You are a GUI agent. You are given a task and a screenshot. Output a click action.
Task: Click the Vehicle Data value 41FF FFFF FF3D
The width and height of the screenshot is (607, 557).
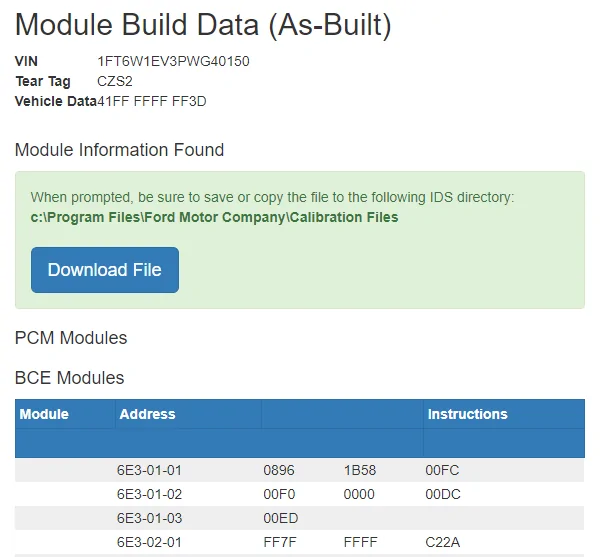[152, 101]
